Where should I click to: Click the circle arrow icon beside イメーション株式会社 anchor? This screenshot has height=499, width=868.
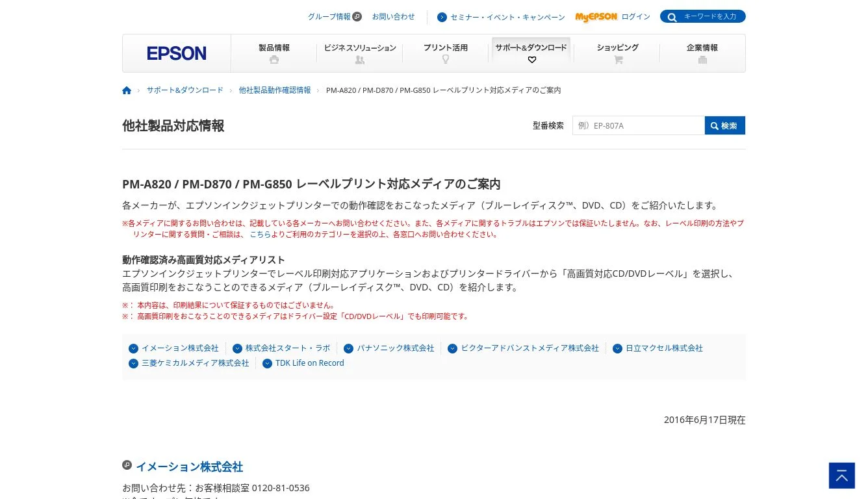[x=133, y=349]
